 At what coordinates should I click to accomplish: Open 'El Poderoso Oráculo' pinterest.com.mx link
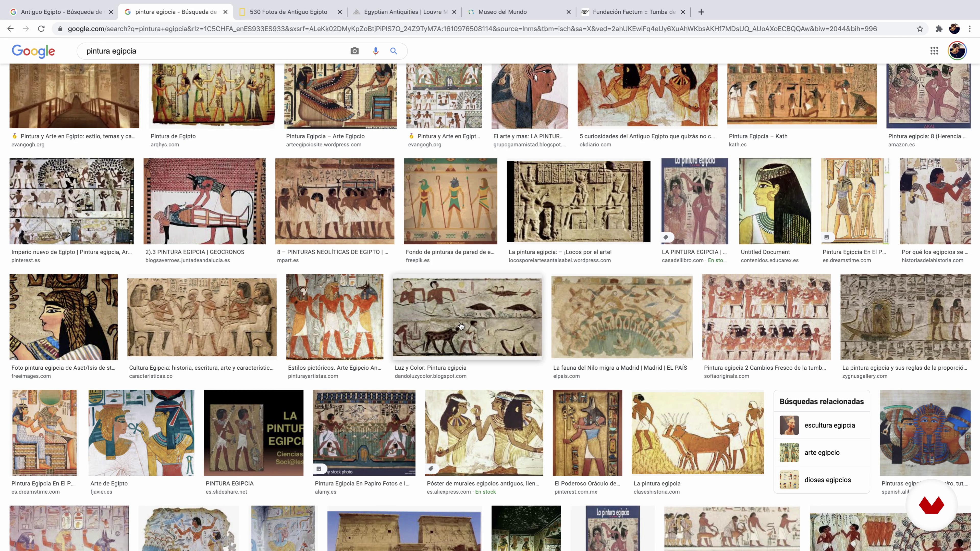[587, 483]
